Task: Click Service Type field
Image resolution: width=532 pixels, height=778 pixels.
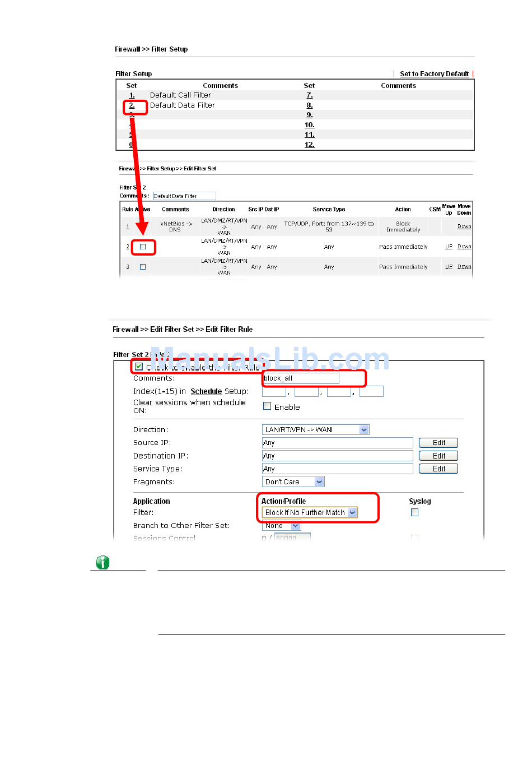Action: 338,469
